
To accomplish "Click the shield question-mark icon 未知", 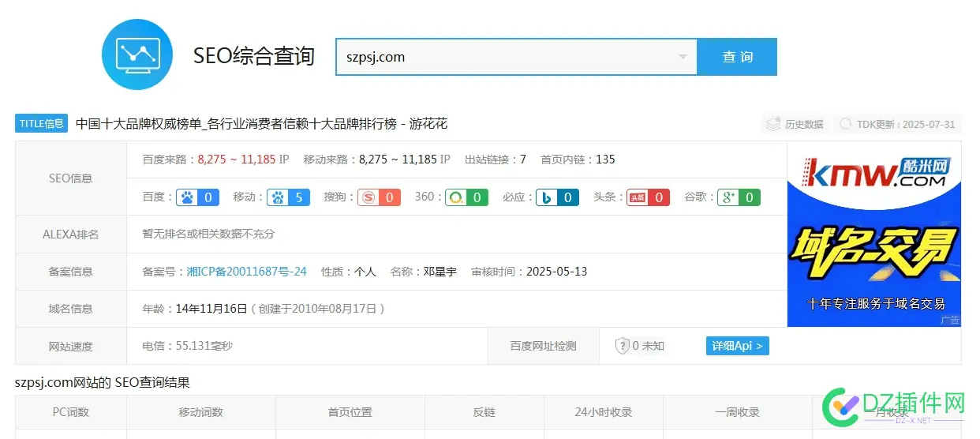I will 623,346.
